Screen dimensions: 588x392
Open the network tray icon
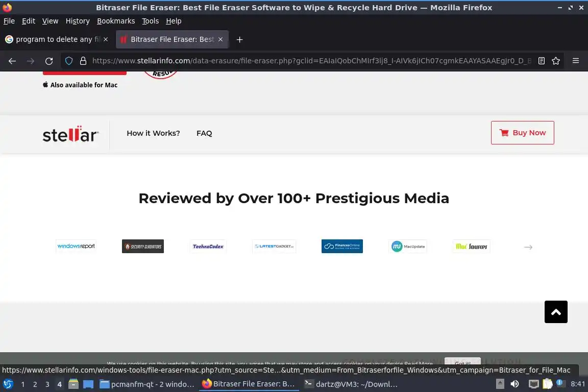(x=533, y=384)
